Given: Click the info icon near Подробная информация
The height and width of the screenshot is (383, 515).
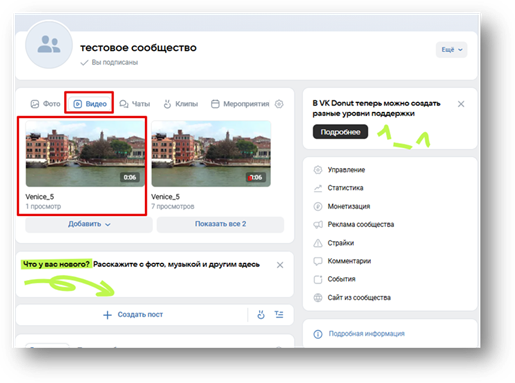Looking at the screenshot, I should click(x=318, y=334).
